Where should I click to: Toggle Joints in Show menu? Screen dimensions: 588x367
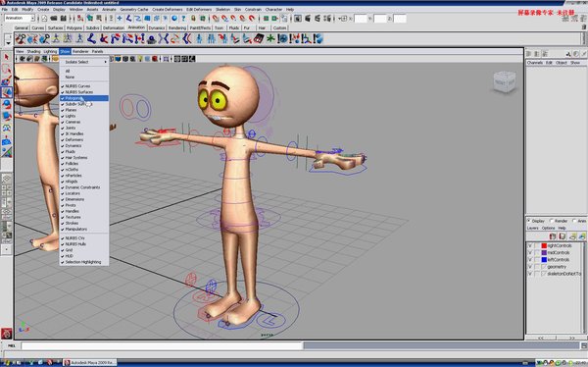tap(84, 128)
